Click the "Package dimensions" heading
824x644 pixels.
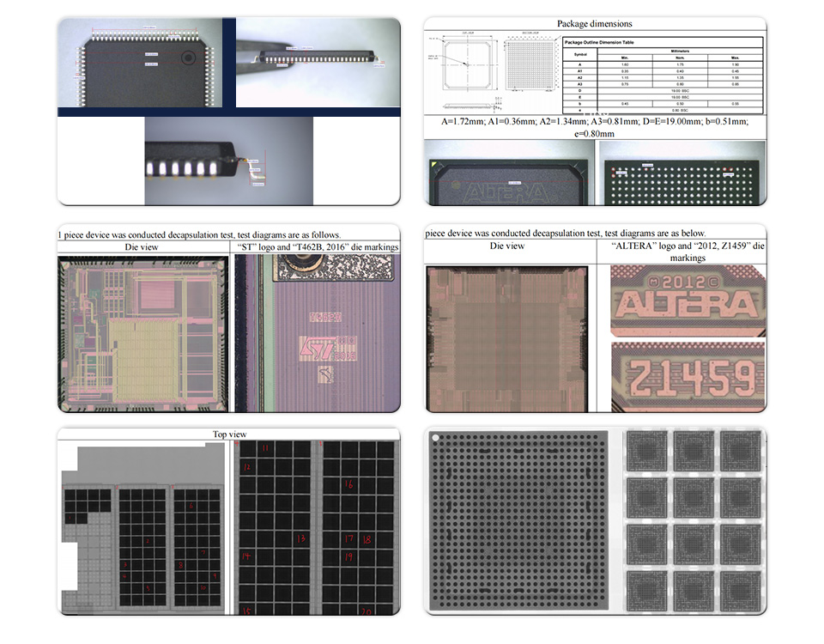tap(594, 24)
